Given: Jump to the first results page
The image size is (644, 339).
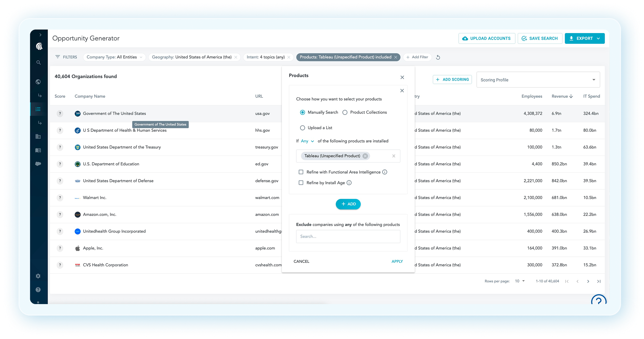Looking at the screenshot, I should click(x=567, y=282).
